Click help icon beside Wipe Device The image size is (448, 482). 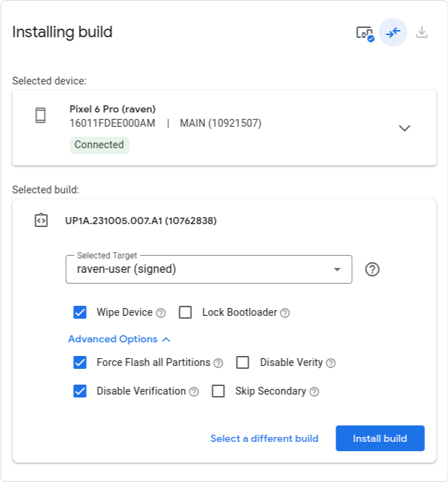coord(161,313)
